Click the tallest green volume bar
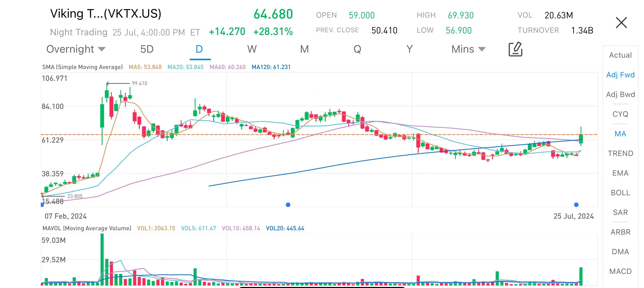 pyautogui.click(x=102, y=260)
